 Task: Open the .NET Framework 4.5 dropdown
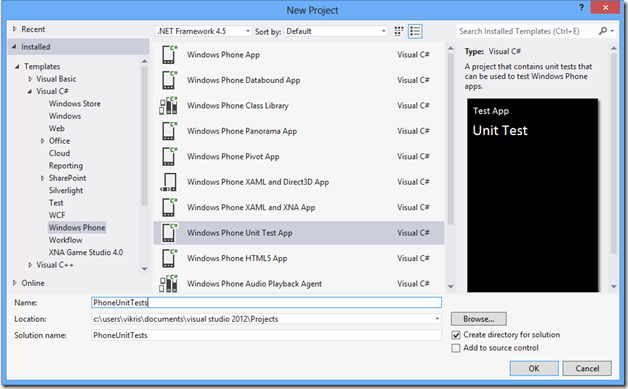pyautogui.click(x=203, y=31)
